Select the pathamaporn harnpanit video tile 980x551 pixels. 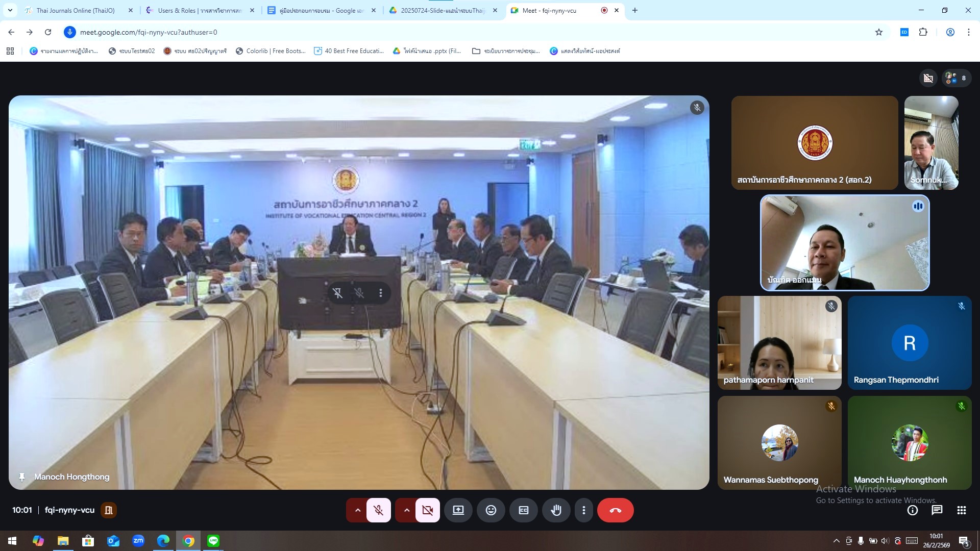(779, 343)
